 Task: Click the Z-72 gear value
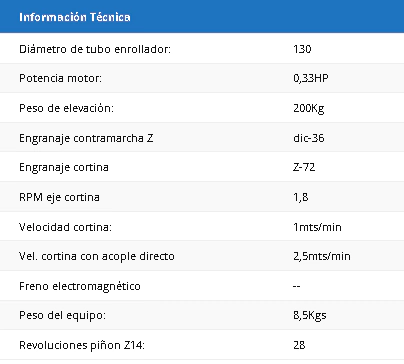click(x=304, y=167)
